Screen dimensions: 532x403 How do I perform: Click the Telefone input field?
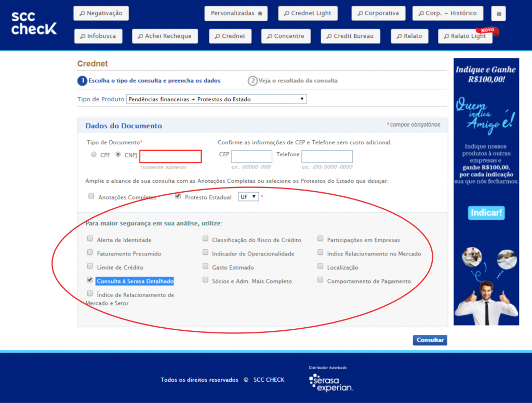tap(327, 156)
